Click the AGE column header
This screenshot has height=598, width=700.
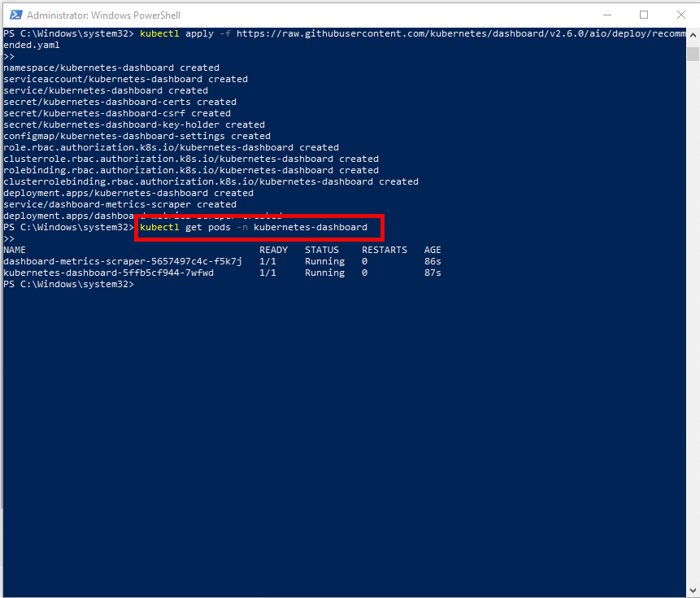[433, 250]
